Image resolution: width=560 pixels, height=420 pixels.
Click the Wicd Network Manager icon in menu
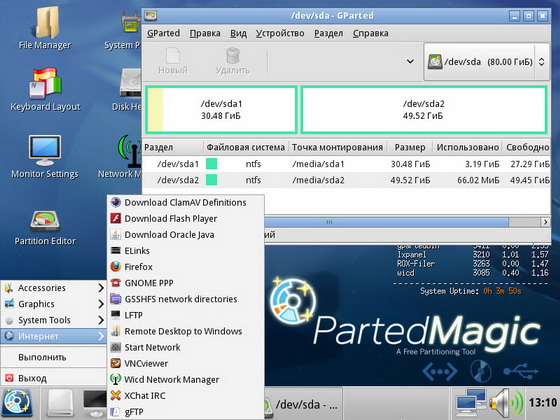pos(115,379)
